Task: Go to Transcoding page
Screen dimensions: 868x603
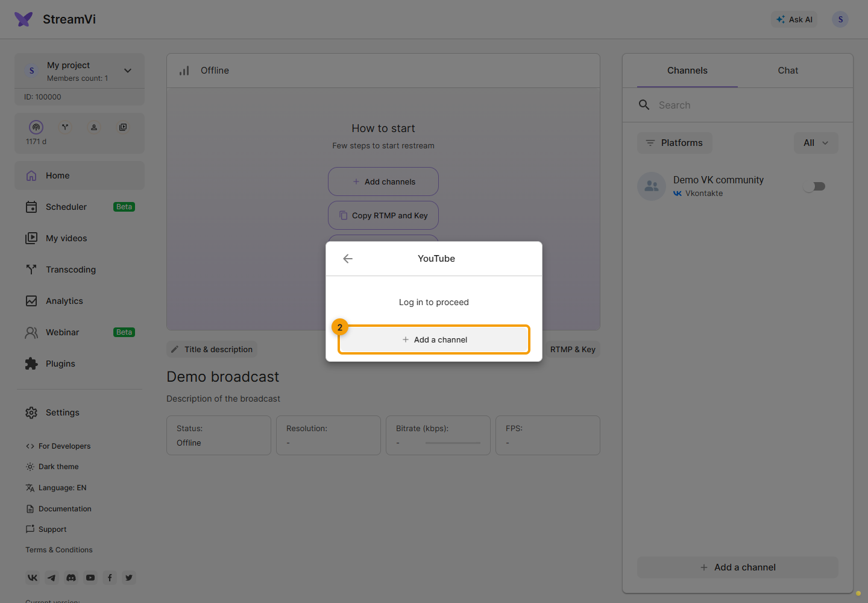Action: (80, 270)
